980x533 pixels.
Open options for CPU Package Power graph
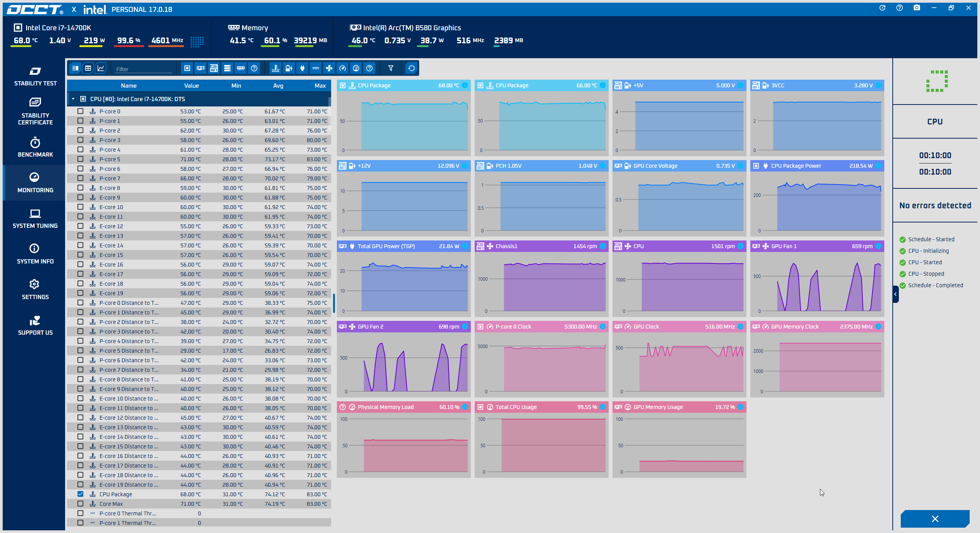pyautogui.click(x=879, y=166)
